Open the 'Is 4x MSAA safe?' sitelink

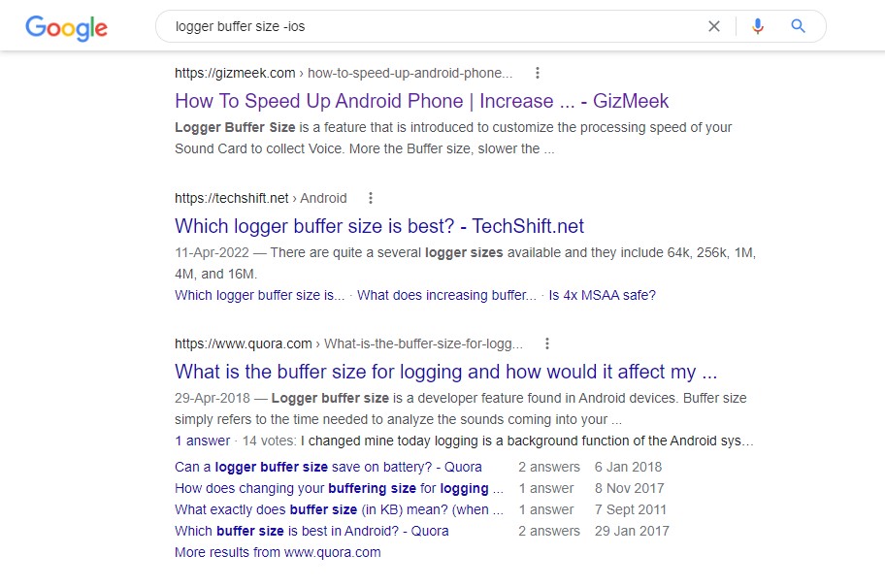[602, 295]
